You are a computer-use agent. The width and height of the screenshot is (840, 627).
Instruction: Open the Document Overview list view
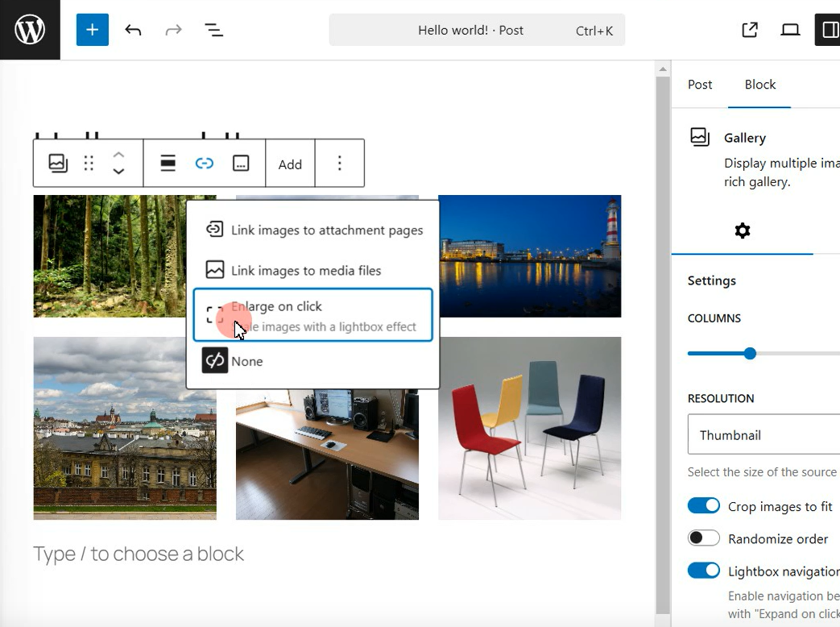tap(213, 30)
